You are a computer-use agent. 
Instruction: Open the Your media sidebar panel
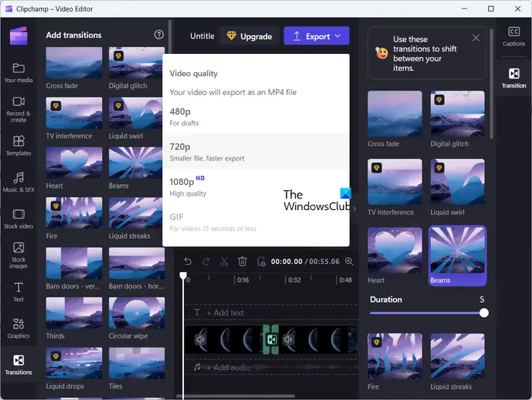tap(18, 73)
